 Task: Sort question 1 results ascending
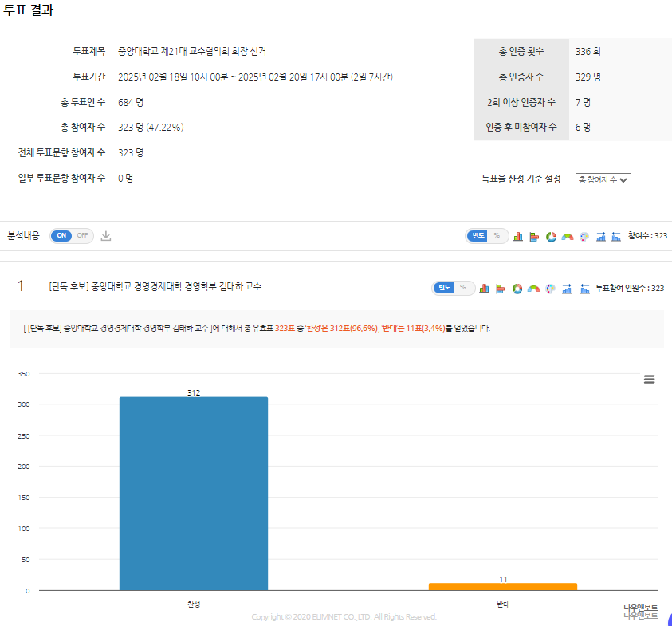pos(567,288)
